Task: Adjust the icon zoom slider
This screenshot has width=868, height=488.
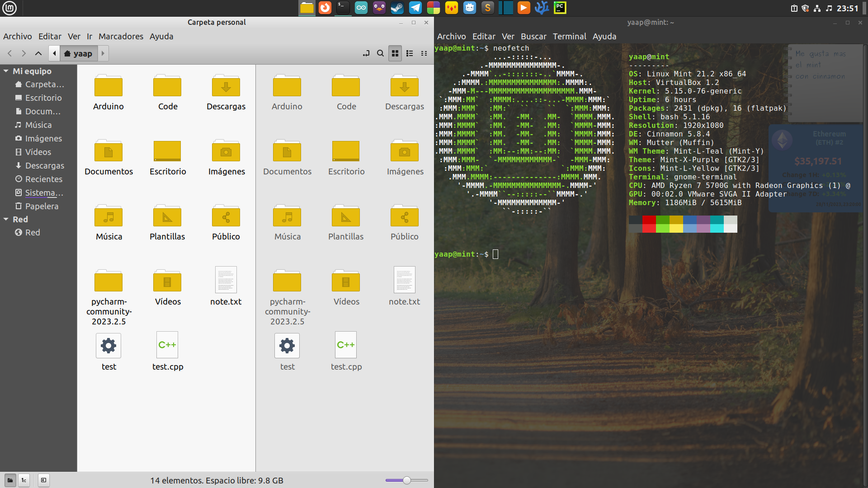Action: (406, 480)
